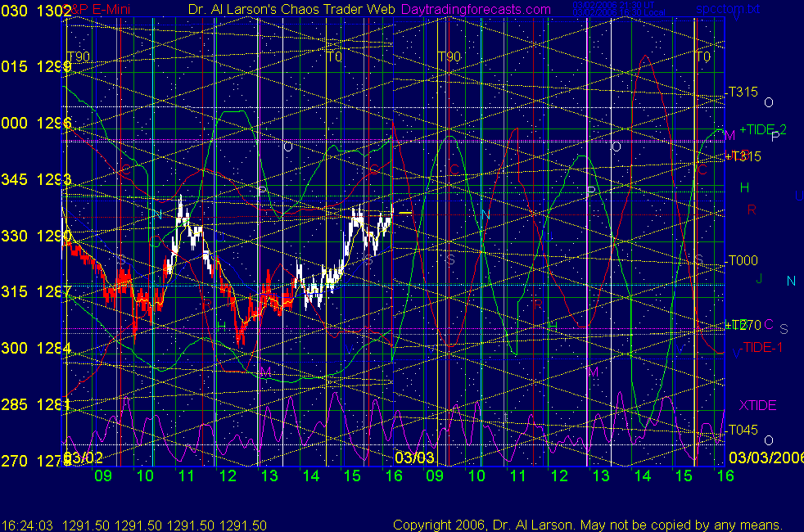Select the "03/02/2006 21:30 UT" timestamp
The height and width of the screenshot is (532, 804).
(614, 5)
